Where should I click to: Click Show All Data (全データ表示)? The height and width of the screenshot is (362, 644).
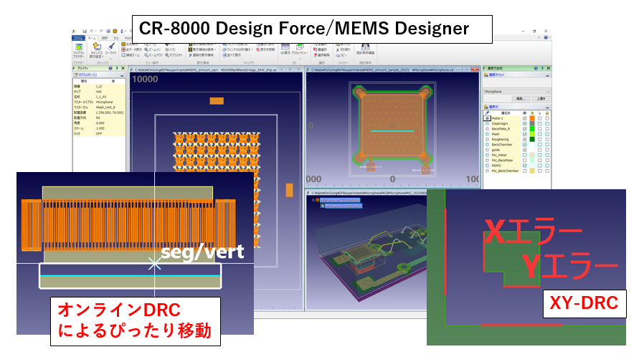(131, 49)
